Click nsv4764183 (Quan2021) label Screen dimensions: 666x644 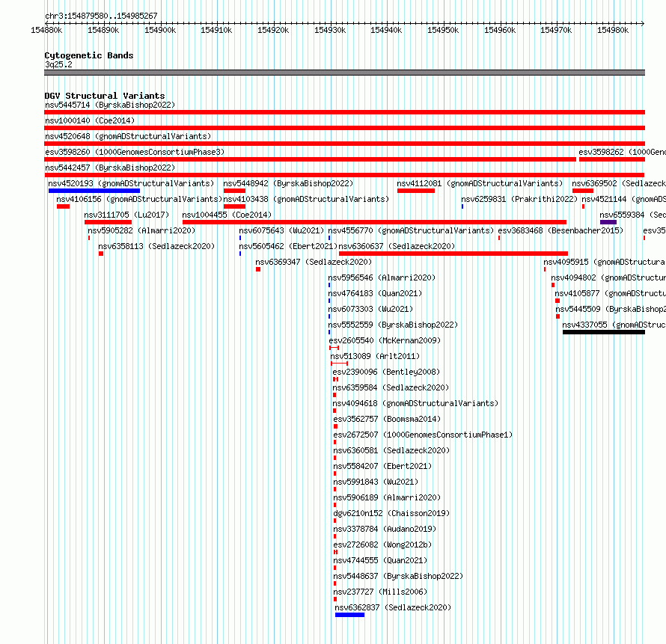point(375,293)
